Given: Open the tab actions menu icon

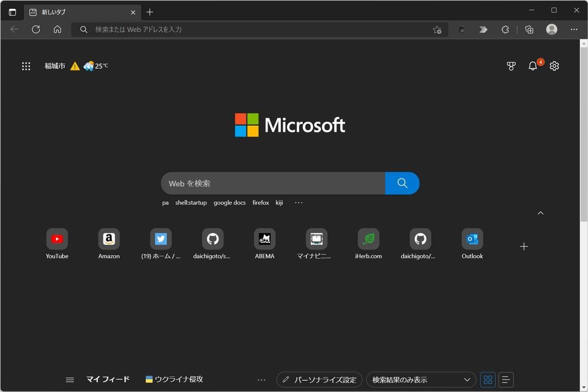Looking at the screenshot, I should pyautogui.click(x=12, y=12).
